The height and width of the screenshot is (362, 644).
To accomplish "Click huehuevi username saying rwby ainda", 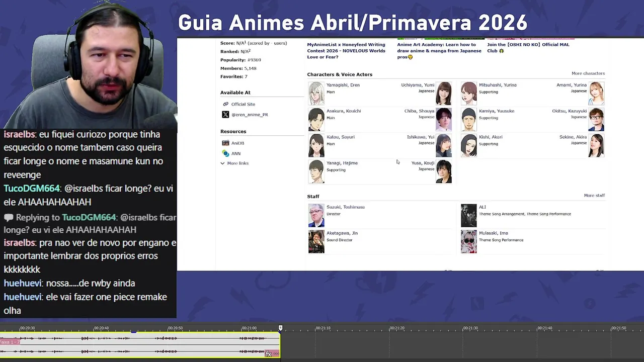I will (23, 284).
